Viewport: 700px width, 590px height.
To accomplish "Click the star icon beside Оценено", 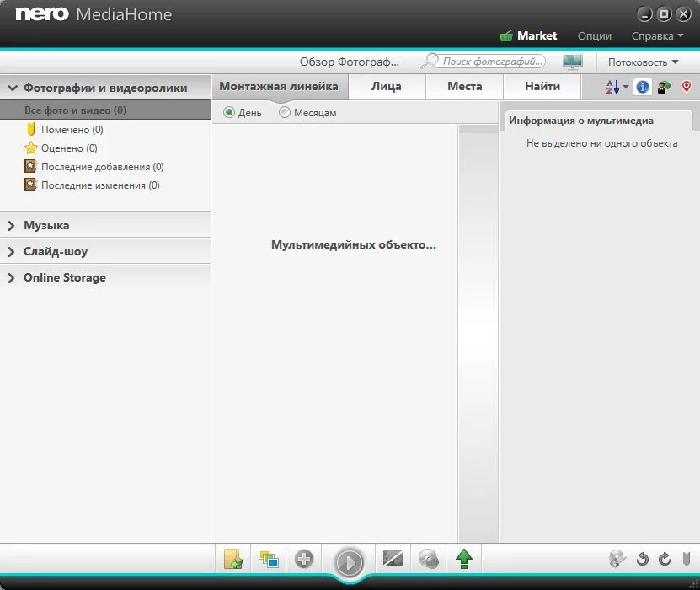I will (x=31, y=147).
